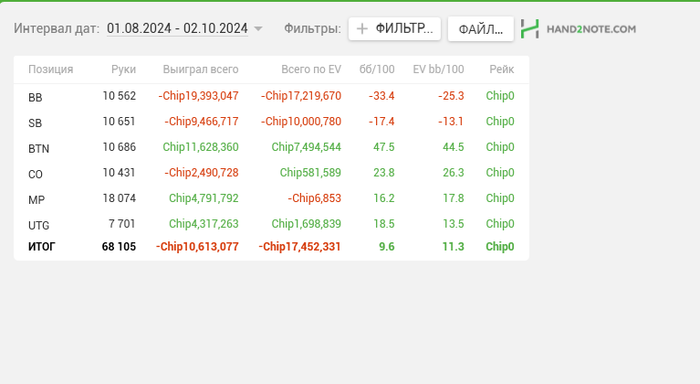Sort by бб/100 column header

[x=377, y=69]
